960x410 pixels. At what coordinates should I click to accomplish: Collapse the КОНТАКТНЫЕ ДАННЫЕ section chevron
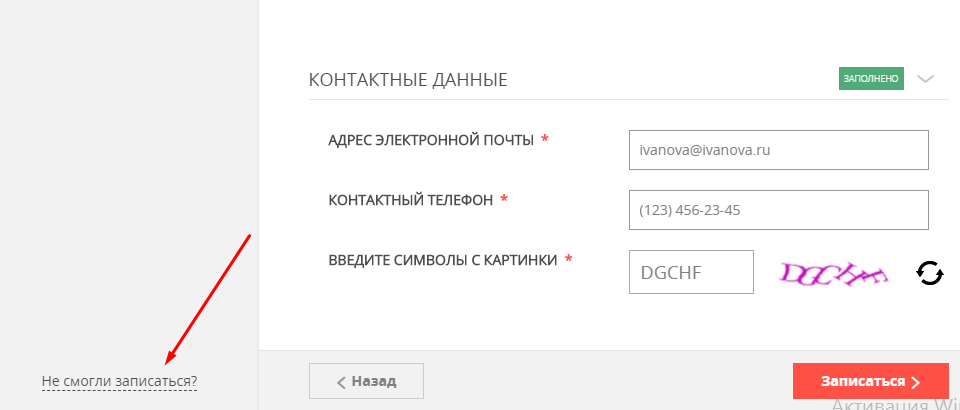925,79
